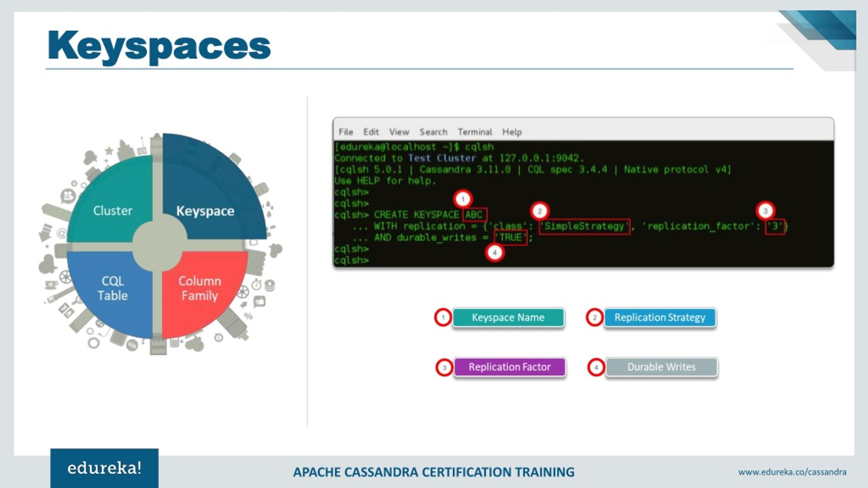Open the Search menu in the terminal
The width and height of the screenshot is (868, 488).
pyautogui.click(x=434, y=132)
